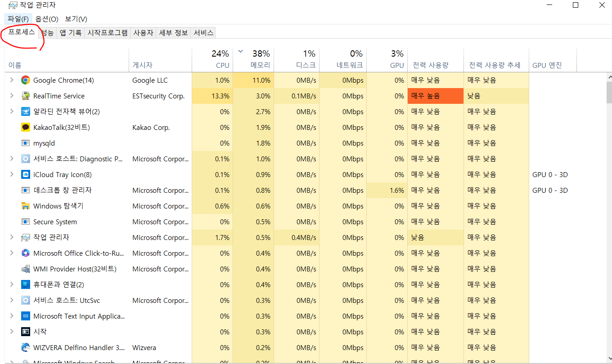Switch to the 프로세스 tab
This screenshot has width=612, height=364.
click(22, 32)
